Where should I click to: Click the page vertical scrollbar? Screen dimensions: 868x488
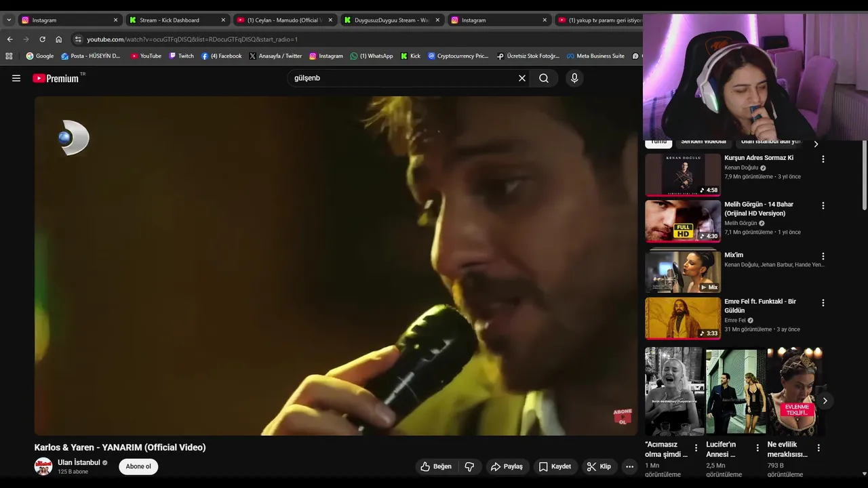pyautogui.click(x=863, y=176)
